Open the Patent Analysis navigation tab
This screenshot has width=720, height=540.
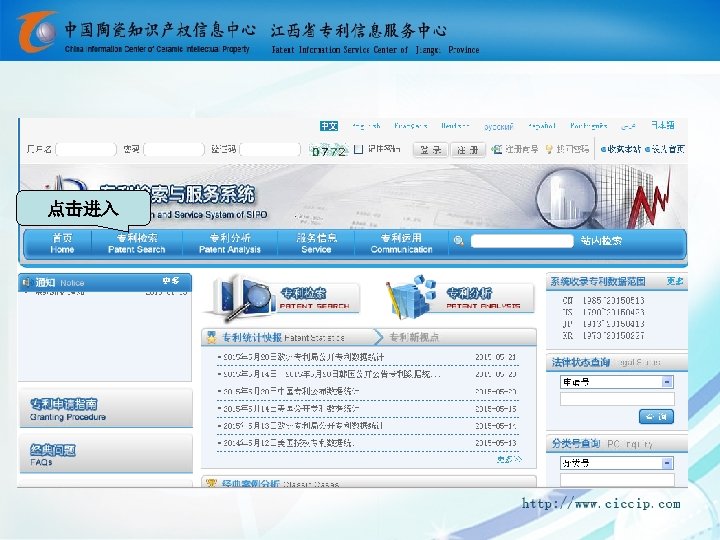[x=230, y=243]
